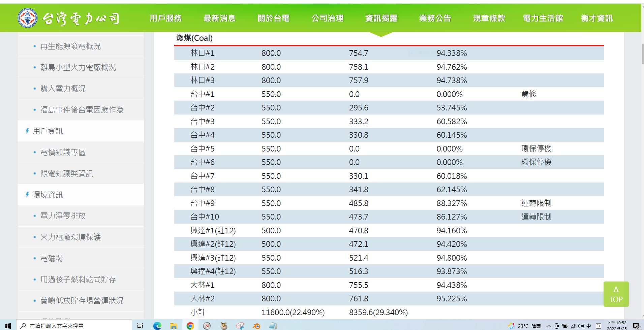Open the 最新消息 menu
644x330 pixels.
pos(219,18)
